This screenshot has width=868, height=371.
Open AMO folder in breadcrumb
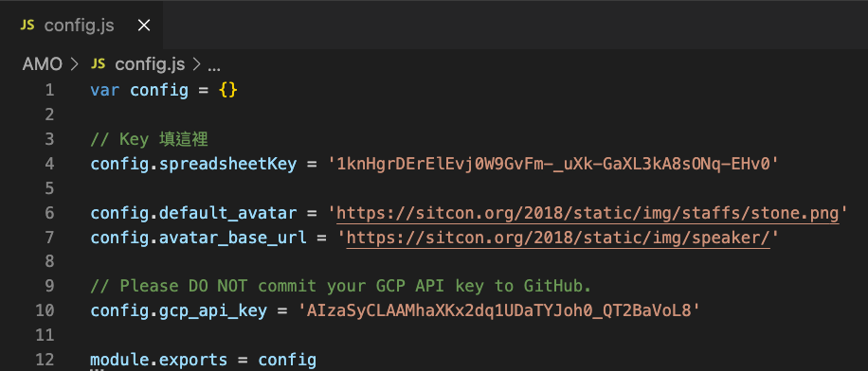[42, 64]
